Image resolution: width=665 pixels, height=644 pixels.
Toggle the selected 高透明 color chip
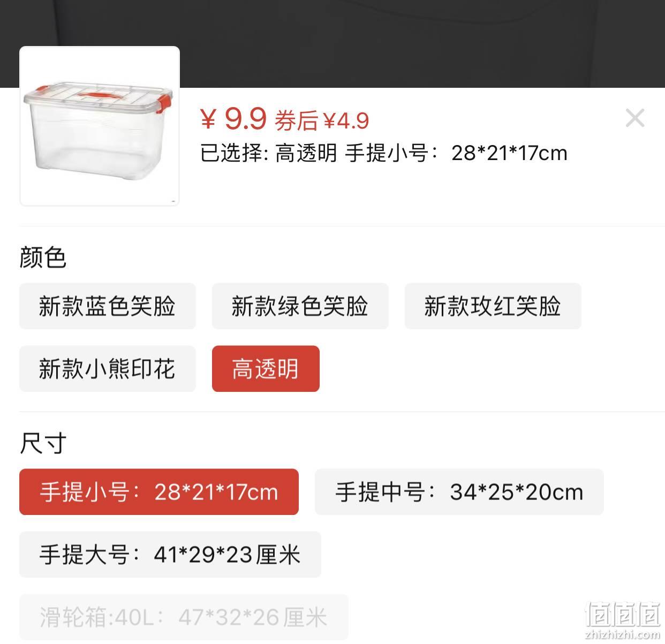click(266, 369)
